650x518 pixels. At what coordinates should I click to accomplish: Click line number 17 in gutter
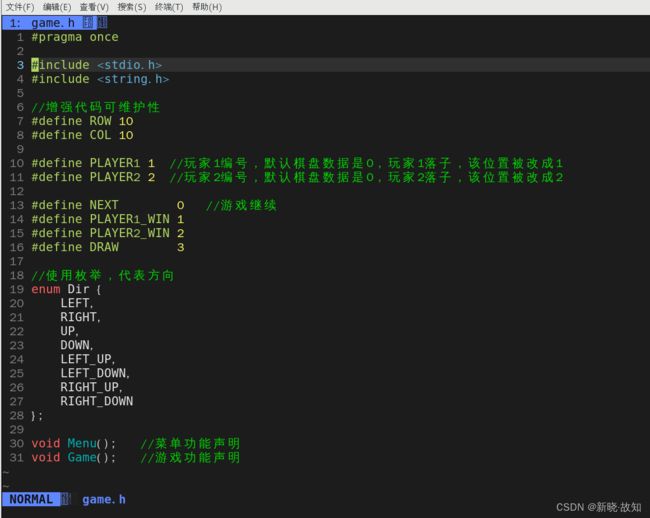(17, 261)
